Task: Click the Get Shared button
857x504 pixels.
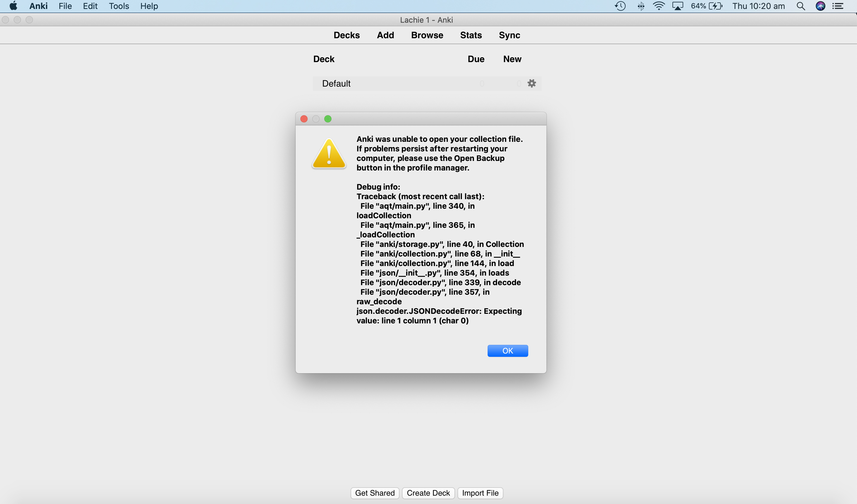Action: click(375, 493)
